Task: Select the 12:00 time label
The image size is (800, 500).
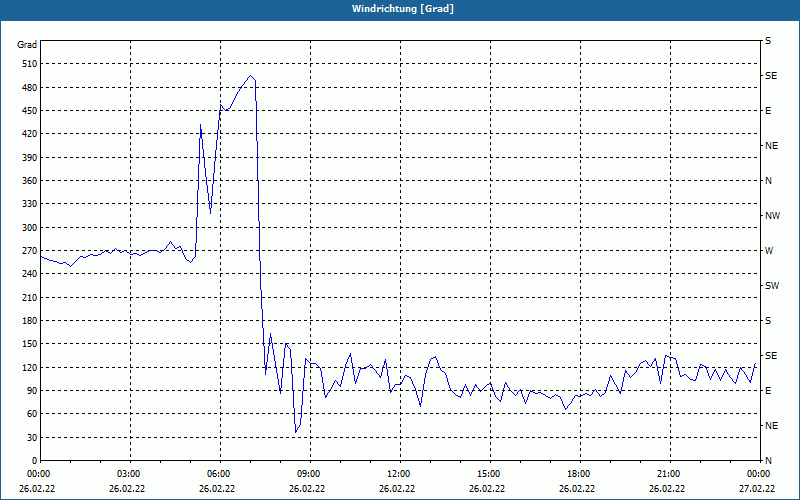Action: [x=400, y=474]
